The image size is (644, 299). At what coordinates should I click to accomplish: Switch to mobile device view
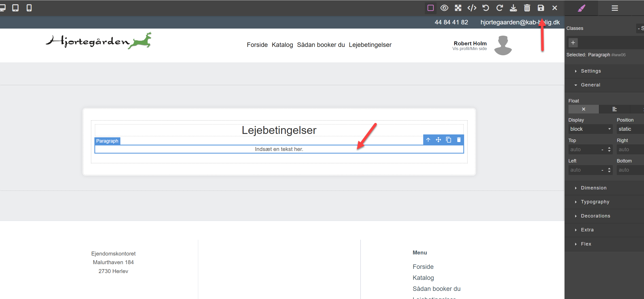[29, 8]
